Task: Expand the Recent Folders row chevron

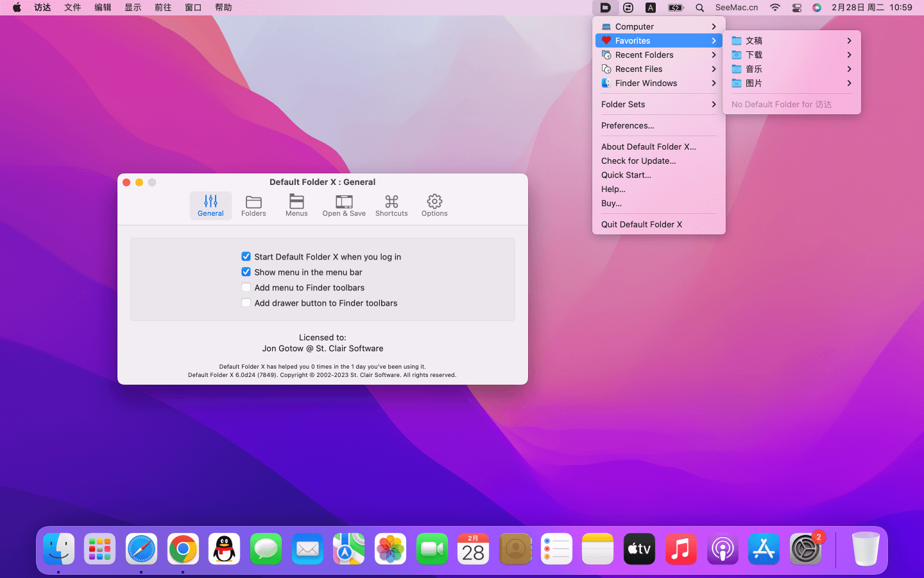Action: pos(714,55)
